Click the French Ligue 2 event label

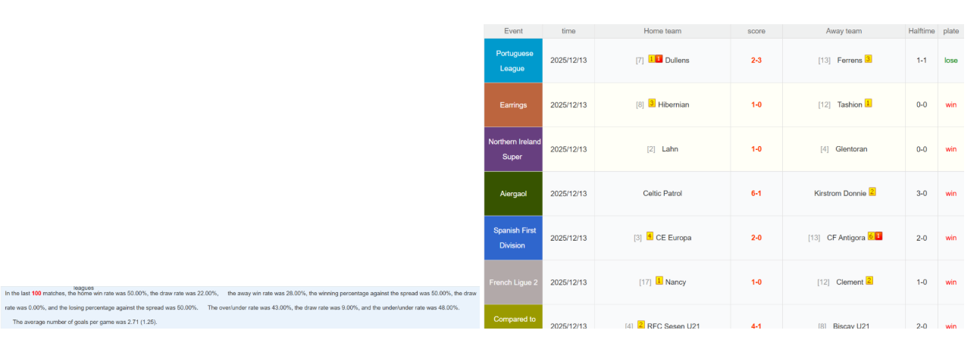(514, 282)
